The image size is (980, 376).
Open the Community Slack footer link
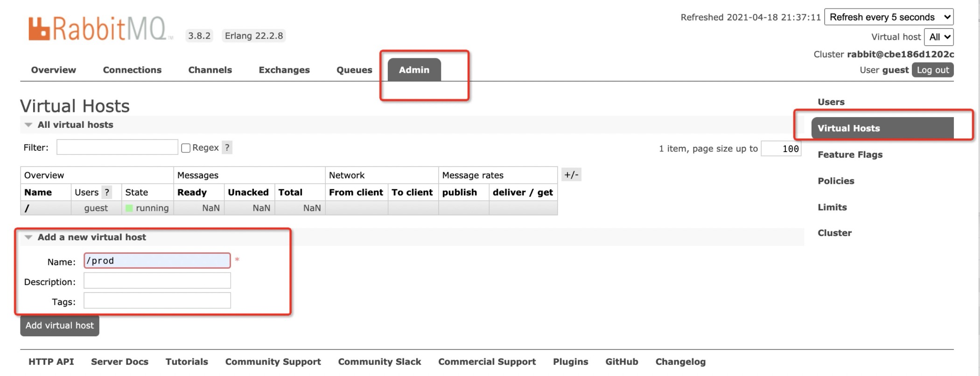[379, 362]
